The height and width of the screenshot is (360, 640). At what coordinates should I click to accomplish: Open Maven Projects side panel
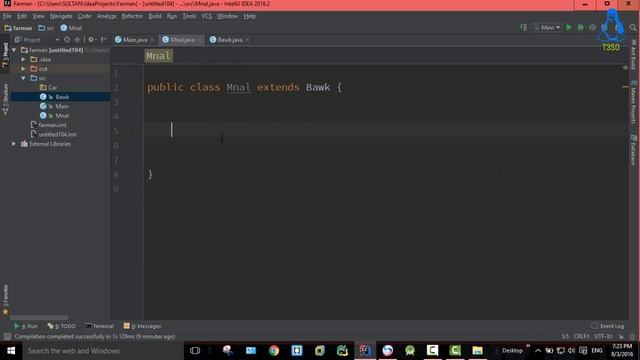click(x=633, y=102)
